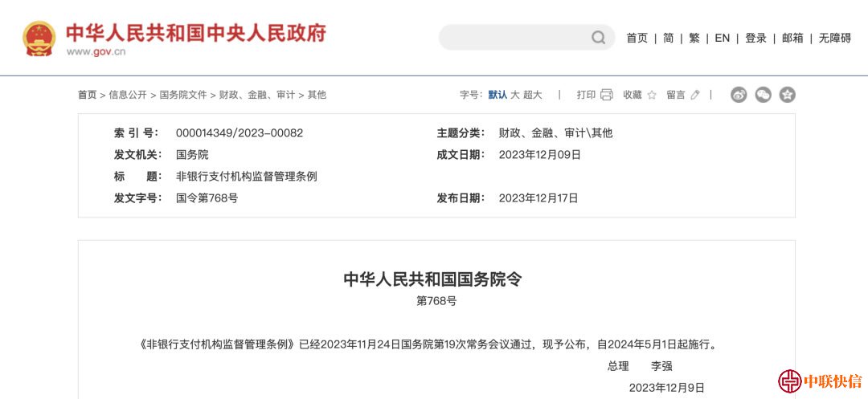Click the favorite star outline icon
Viewport: 868px width, 399px height.
[x=652, y=95]
